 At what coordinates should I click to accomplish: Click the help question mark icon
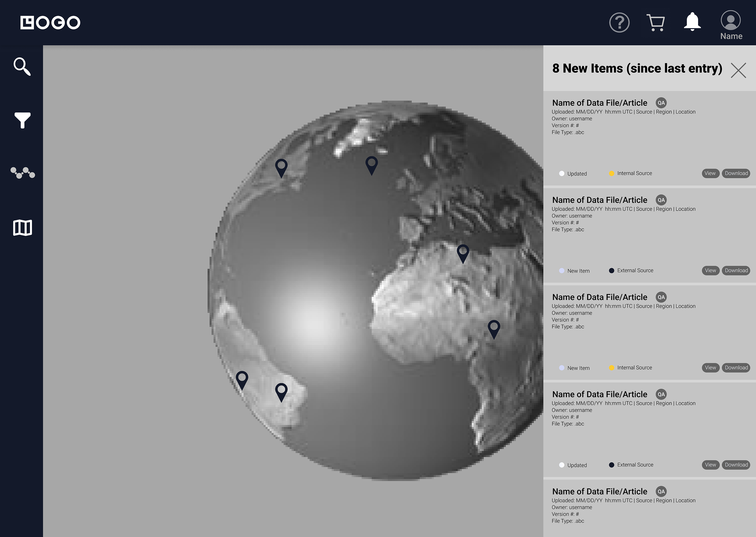[x=619, y=23]
